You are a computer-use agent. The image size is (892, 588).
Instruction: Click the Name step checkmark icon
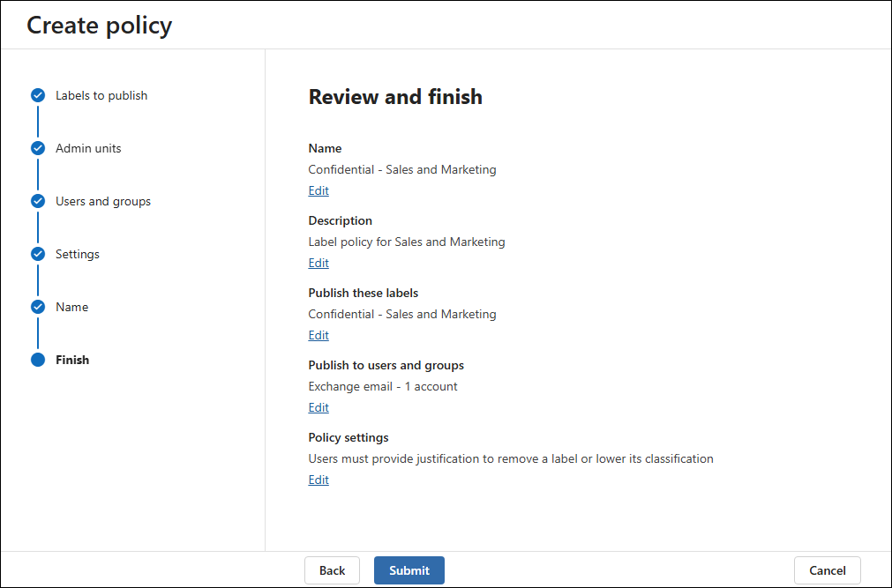click(38, 307)
